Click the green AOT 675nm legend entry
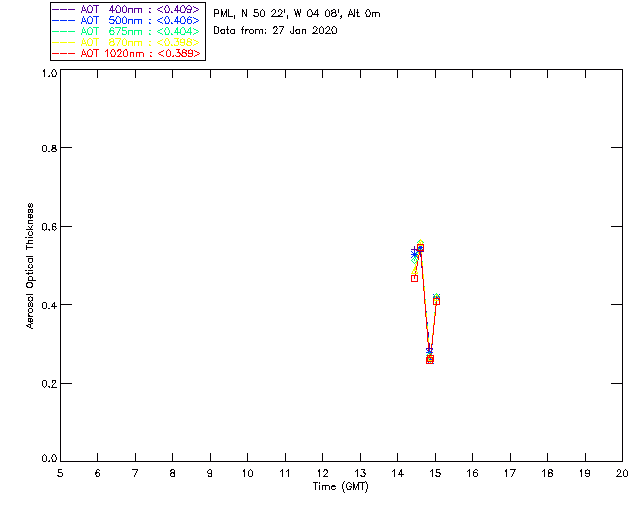Screen dimensions: 640x512 (127, 31)
